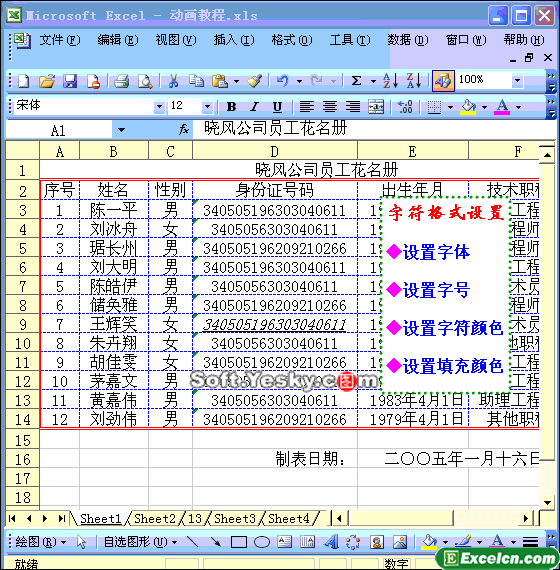Image resolution: width=560 pixels, height=570 pixels.
Task: Click the Increase Decimal icon
Action: [405, 107]
